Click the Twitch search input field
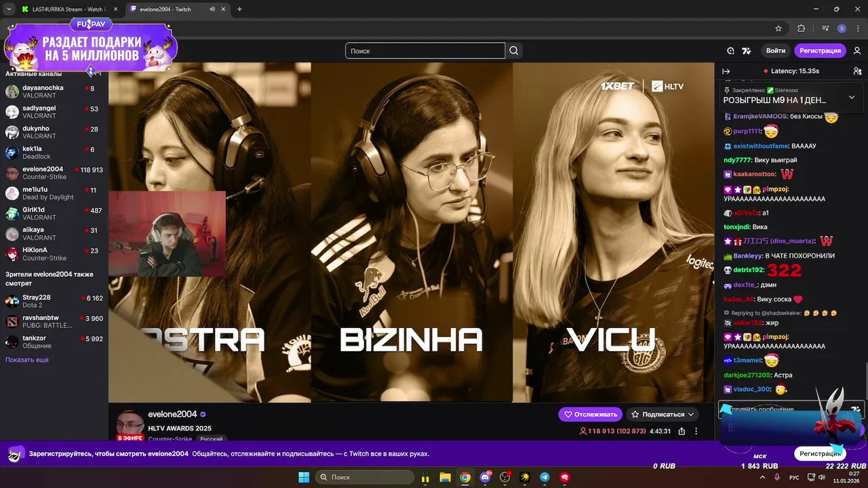The height and width of the screenshot is (488, 868). click(425, 51)
